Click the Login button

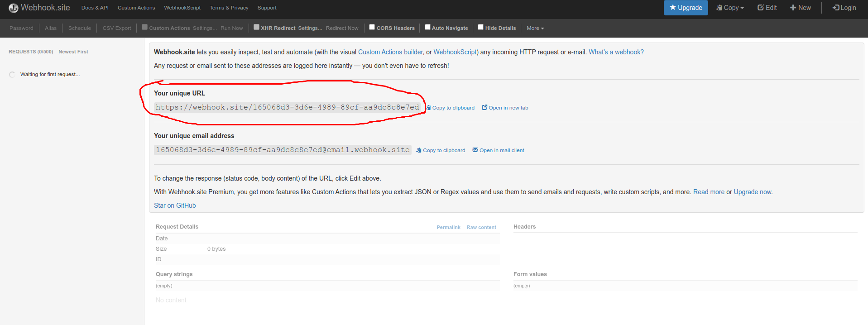(844, 8)
